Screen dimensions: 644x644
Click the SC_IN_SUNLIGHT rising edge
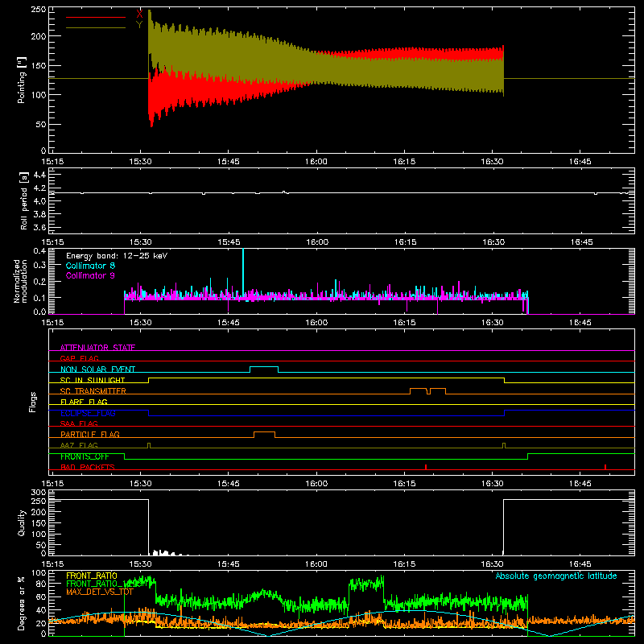[149, 380]
